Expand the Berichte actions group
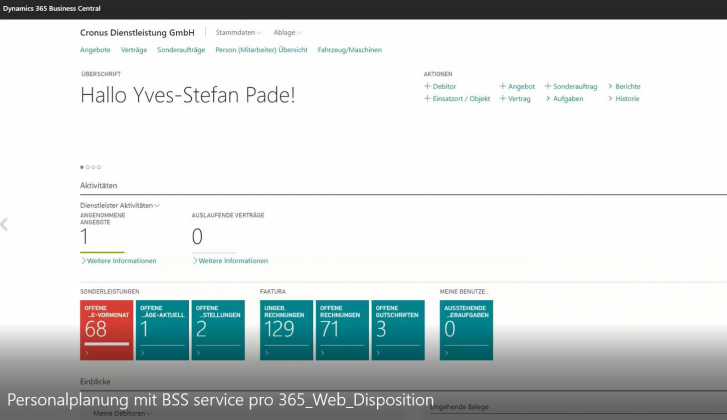Image resolution: width=727 pixels, height=420 pixels. 624,86
